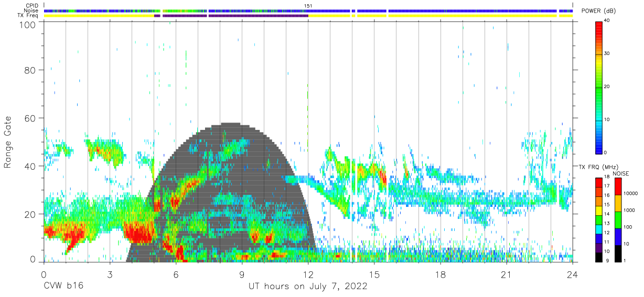Click the 11 label on TX FRQ colorbar

coord(607,242)
